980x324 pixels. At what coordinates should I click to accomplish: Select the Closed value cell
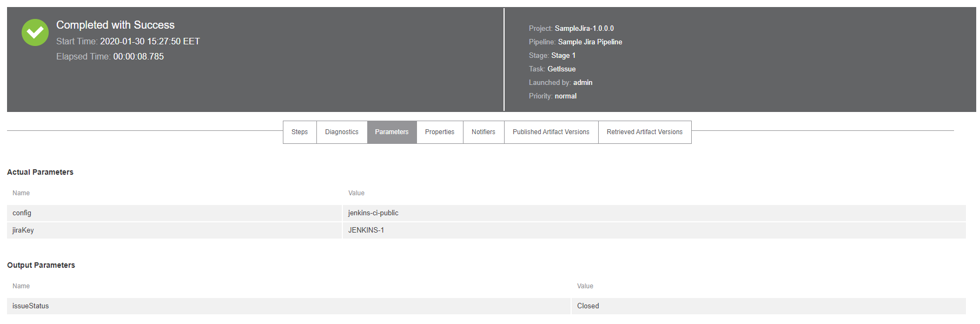(769, 306)
